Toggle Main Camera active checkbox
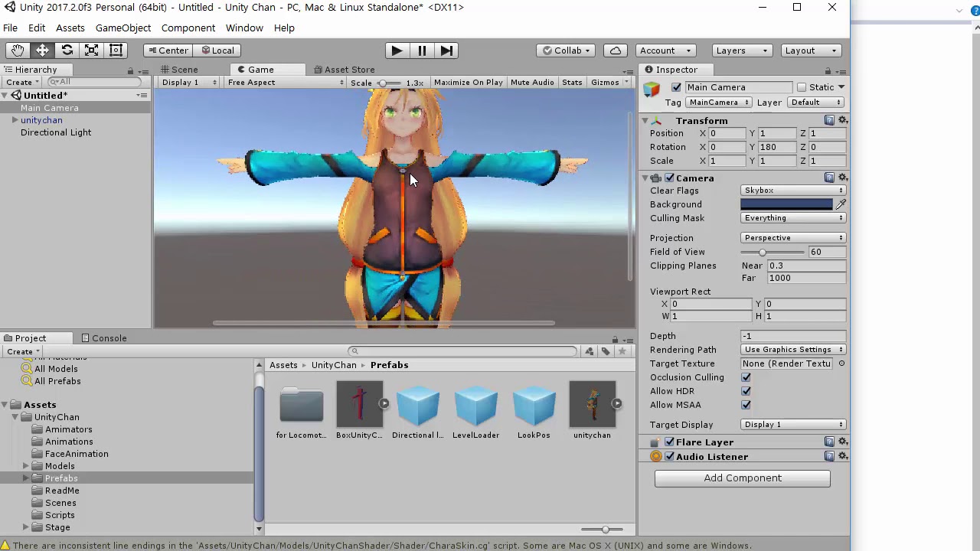The image size is (980, 551). click(676, 87)
